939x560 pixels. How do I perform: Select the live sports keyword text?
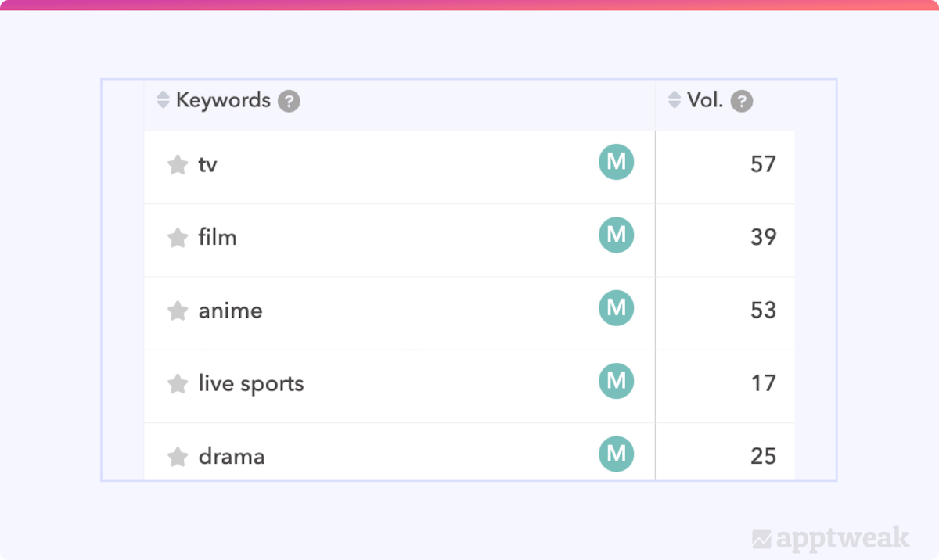(251, 384)
